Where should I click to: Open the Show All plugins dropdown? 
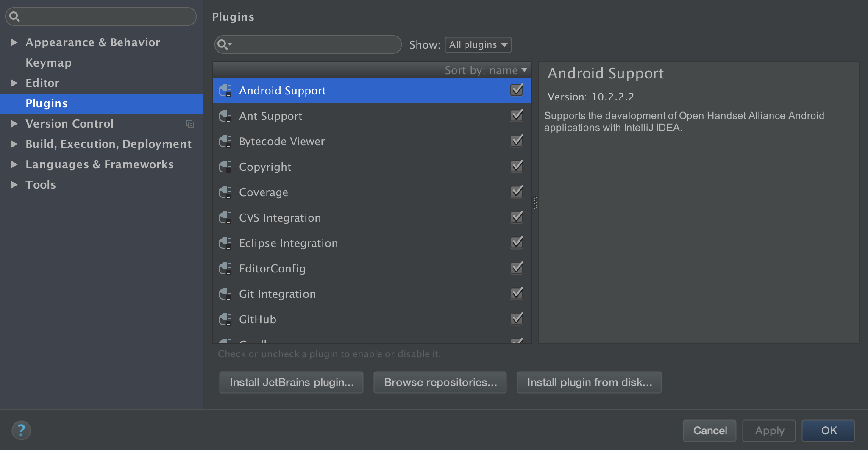click(478, 44)
